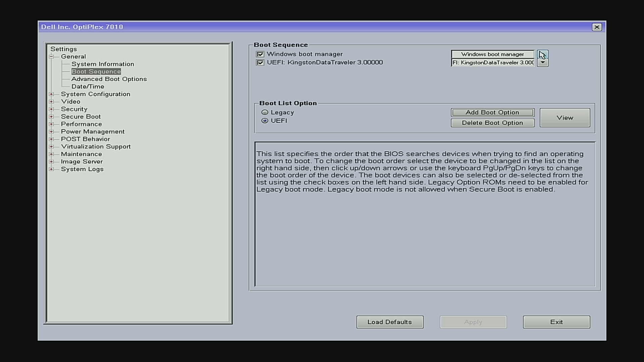The width and height of the screenshot is (644, 362).
Task: Expand the Power Management node
Action: tap(51, 132)
